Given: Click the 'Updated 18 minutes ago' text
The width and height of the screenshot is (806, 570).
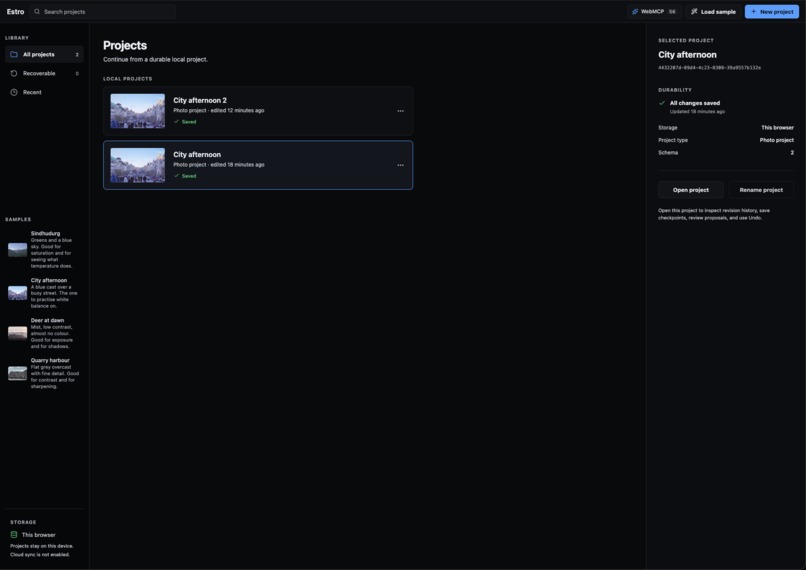Looking at the screenshot, I should pos(697,112).
